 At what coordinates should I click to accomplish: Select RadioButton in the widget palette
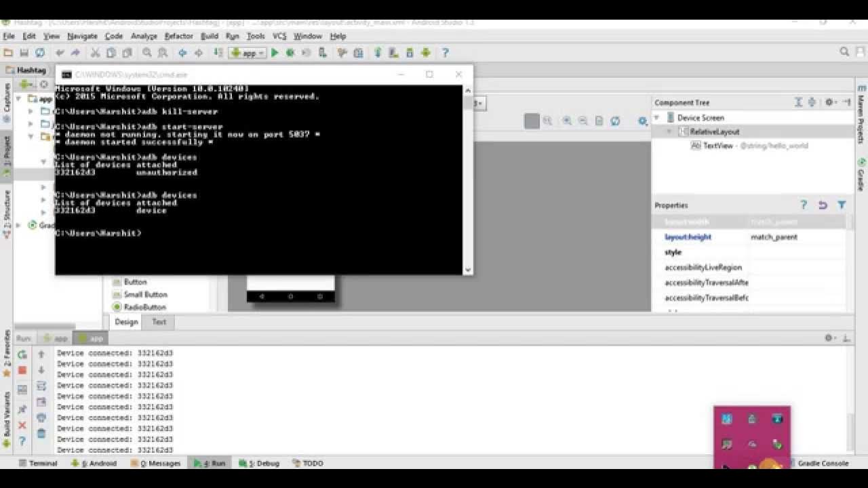tap(139, 307)
